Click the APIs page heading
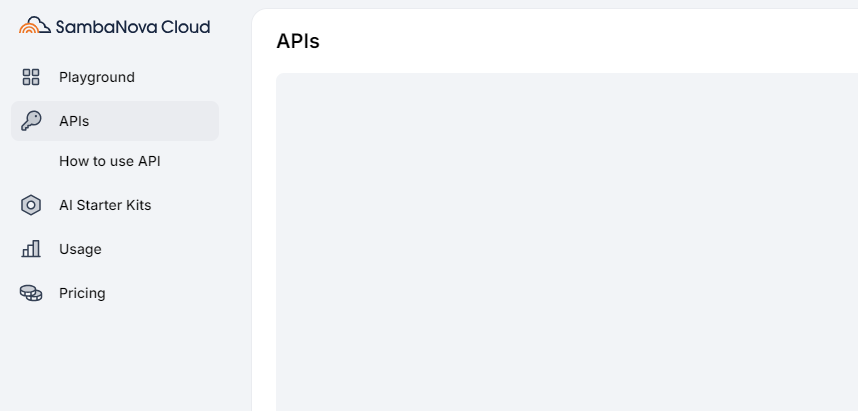 click(x=298, y=41)
